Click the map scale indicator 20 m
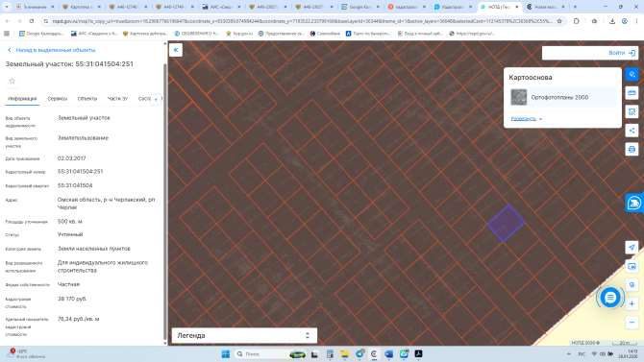Screen dimensions: 644x362 [x=624, y=343]
